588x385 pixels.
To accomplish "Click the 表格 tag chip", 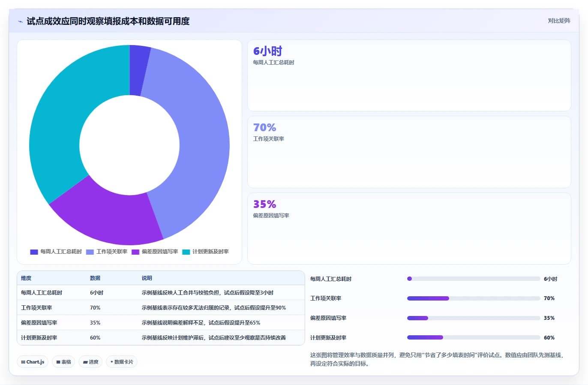I will tap(63, 362).
